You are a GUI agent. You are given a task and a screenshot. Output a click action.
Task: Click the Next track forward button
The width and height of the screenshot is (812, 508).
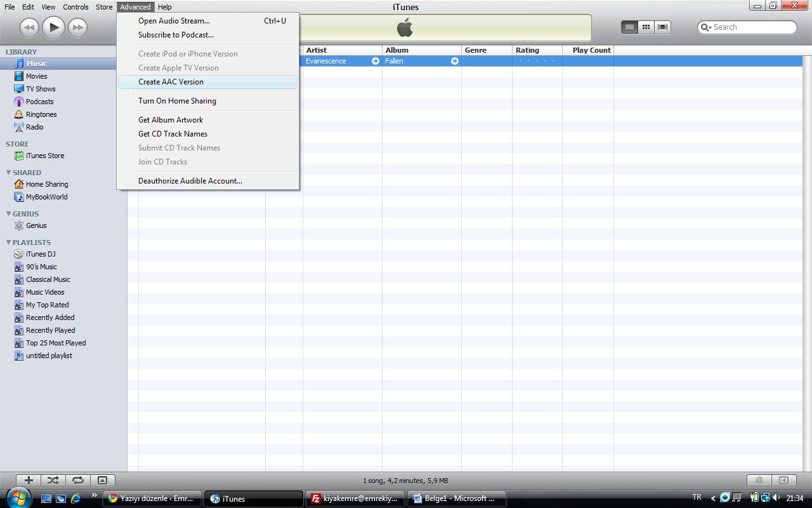(78, 27)
